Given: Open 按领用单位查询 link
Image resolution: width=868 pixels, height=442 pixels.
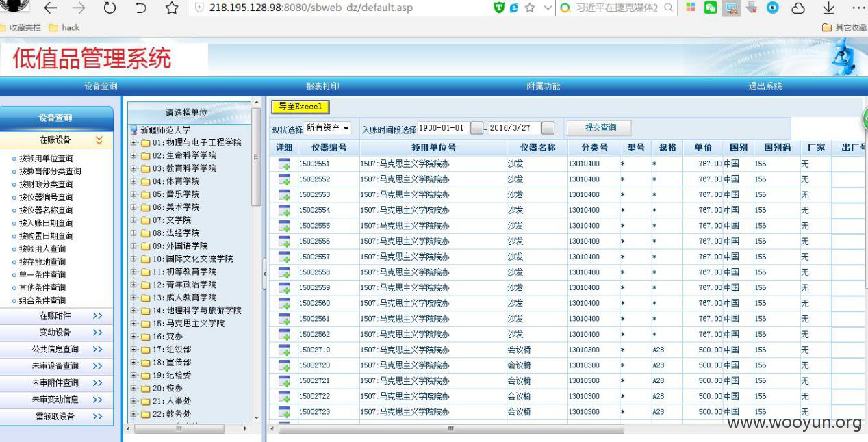Looking at the screenshot, I should point(46,159).
